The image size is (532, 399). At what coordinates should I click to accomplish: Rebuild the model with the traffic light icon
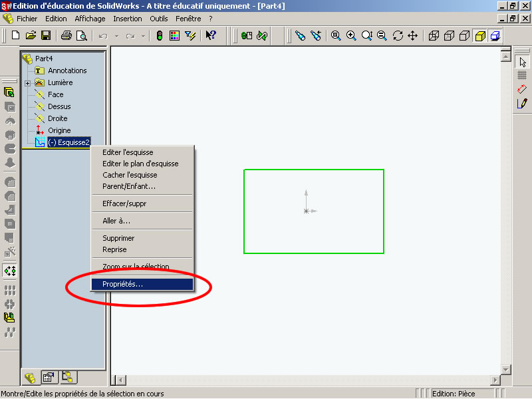tap(159, 35)
